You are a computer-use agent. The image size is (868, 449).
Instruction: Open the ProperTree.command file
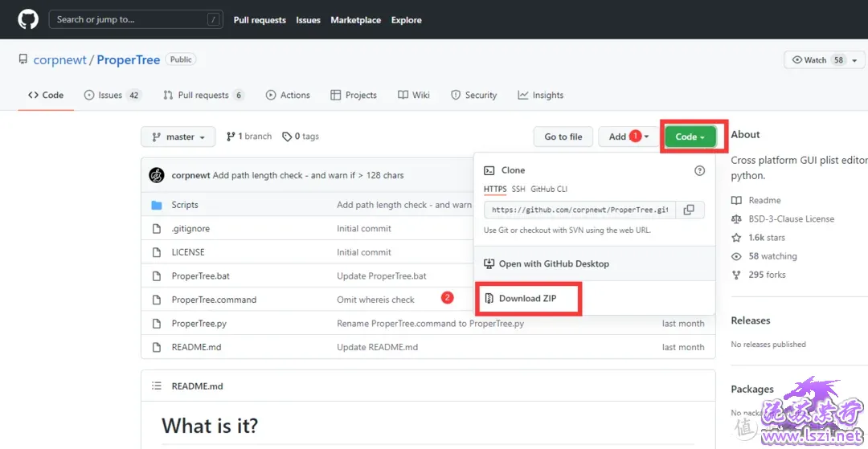click(215, 300)
